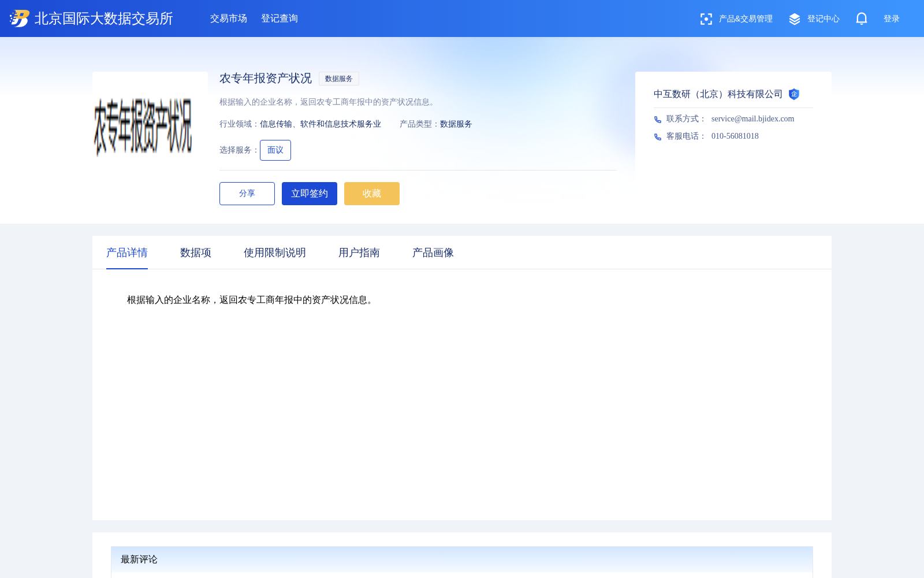Image resolution: width=924 pixels, height=578 pixels.
Task: Click the enterprise verified shield badge
Action: point(794,94)
